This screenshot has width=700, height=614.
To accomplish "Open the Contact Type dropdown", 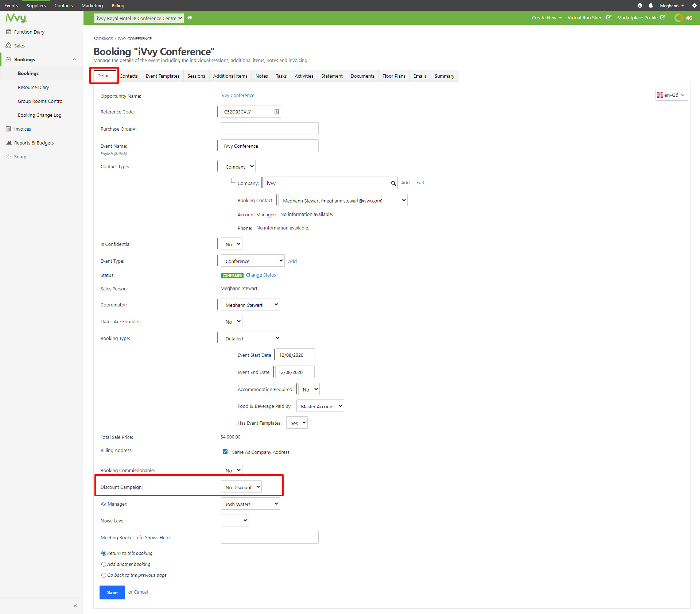I will (238, 166).
